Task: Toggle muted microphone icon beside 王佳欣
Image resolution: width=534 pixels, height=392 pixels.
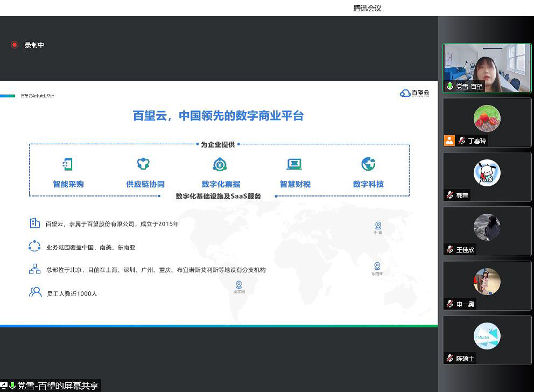Action: coord(450,249)
